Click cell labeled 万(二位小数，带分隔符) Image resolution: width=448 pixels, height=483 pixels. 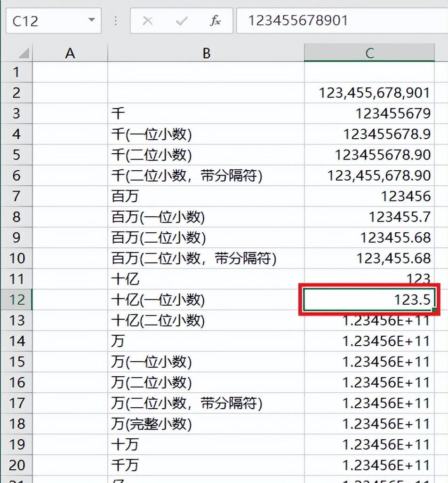pos(206,403)
